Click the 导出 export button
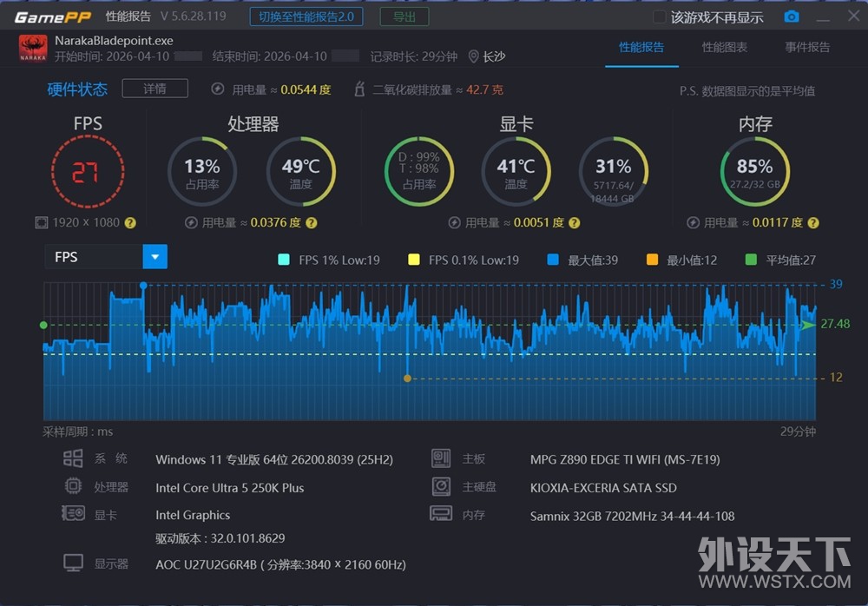Image resolution: width=868 pixels, height=606 pixels. 404,16
